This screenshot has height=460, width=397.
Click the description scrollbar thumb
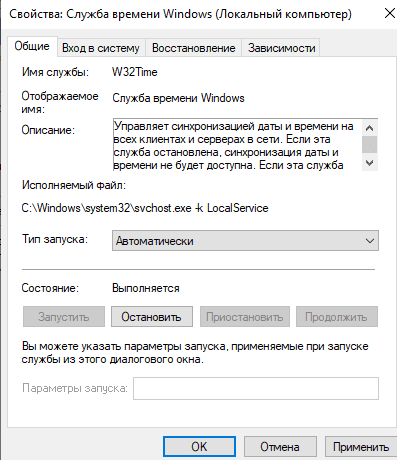coord(369,145)
